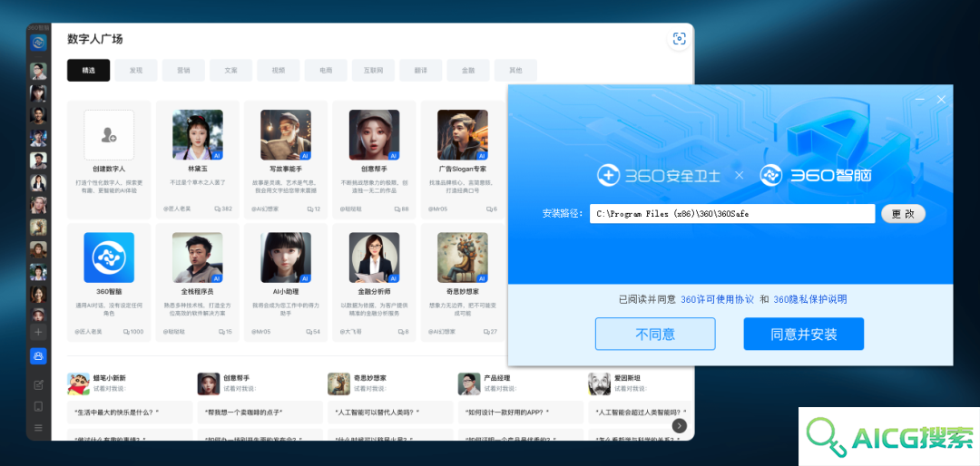Open the 营销 category tab
This screenshot has height=466, width=980.
[183, 71]
